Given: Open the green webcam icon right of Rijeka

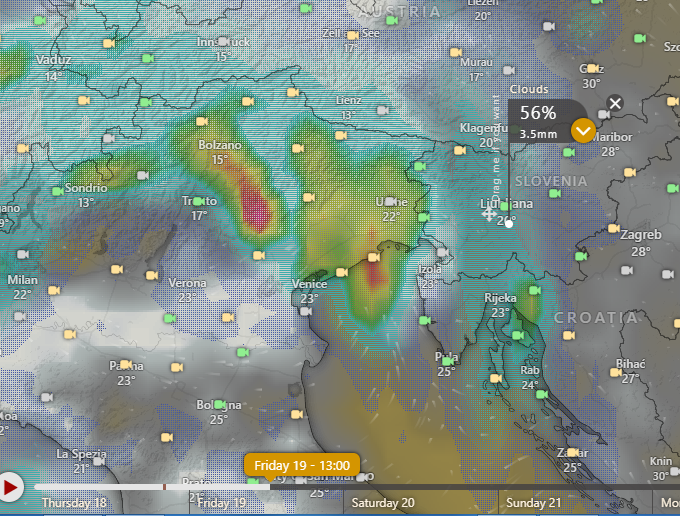Looking at the screenshot, I should click(x=535, y=290).
